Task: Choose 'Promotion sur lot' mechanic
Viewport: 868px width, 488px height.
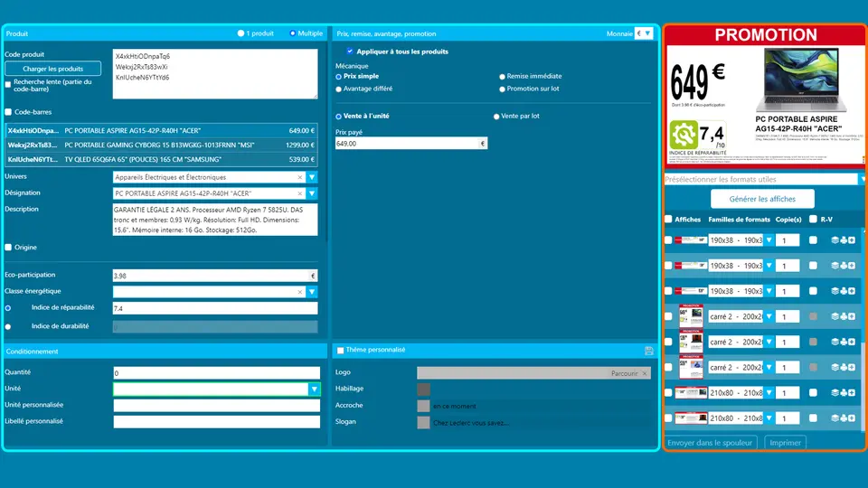Action: (x=502, y=89)
